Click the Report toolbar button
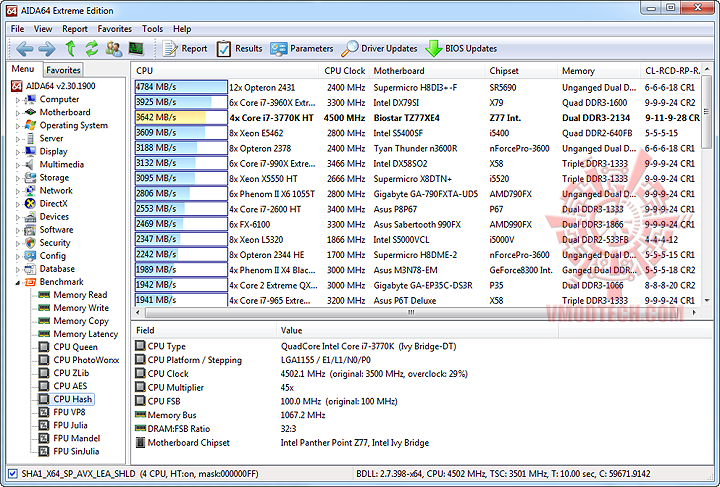 point(185,49)
